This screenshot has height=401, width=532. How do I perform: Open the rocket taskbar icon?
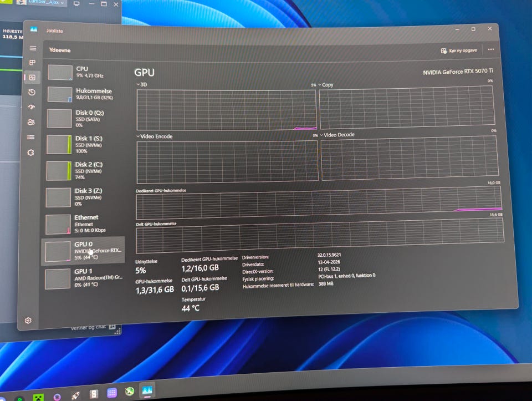coord(75,395)
